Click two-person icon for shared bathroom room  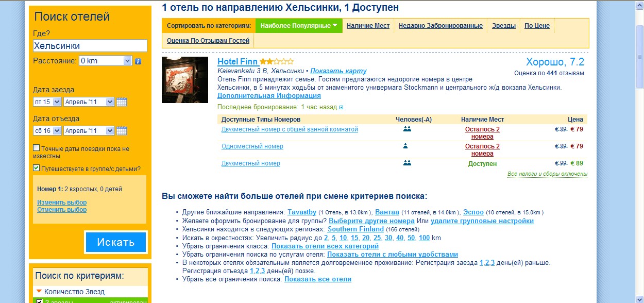[407, 129]
